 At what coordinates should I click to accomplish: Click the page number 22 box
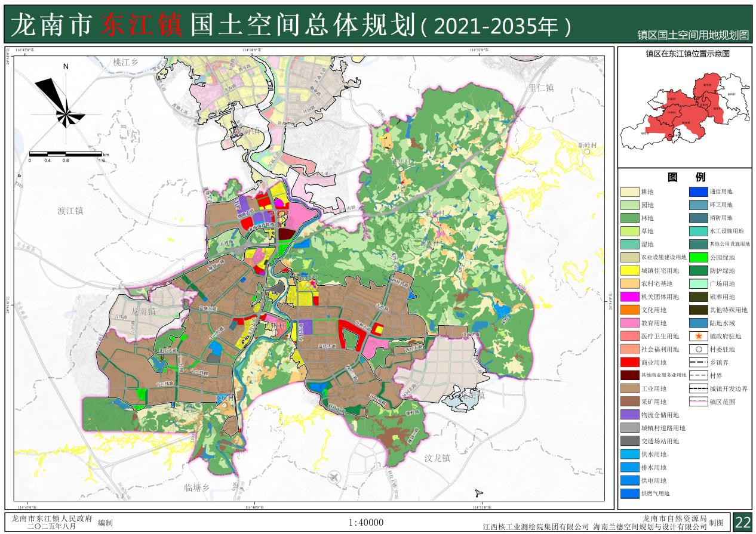pyautogui.click(x=742, y=522)
